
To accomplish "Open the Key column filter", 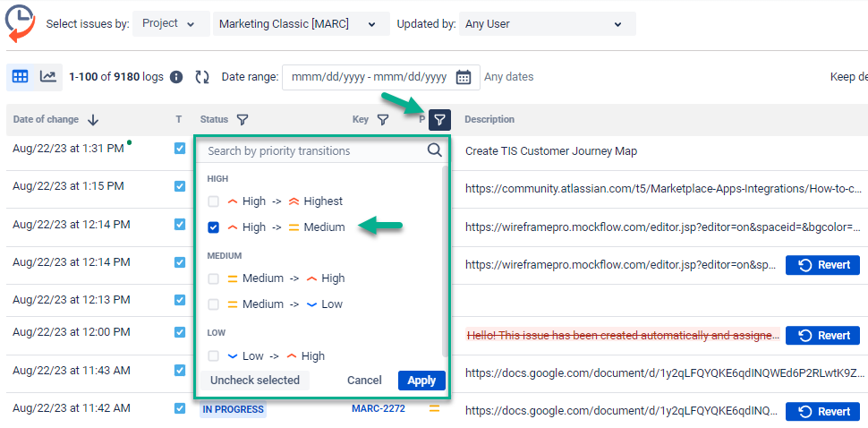I will tap(382, 119).
